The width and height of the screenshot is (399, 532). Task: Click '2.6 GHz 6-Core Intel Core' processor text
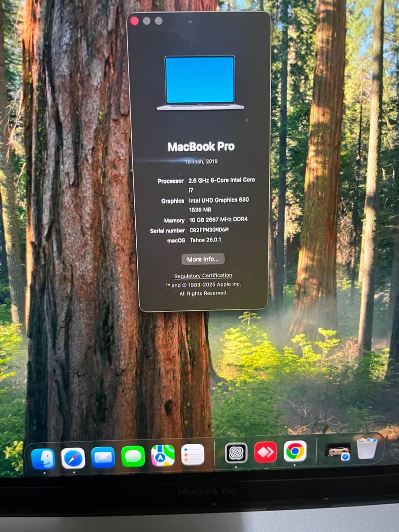[222, 180]
